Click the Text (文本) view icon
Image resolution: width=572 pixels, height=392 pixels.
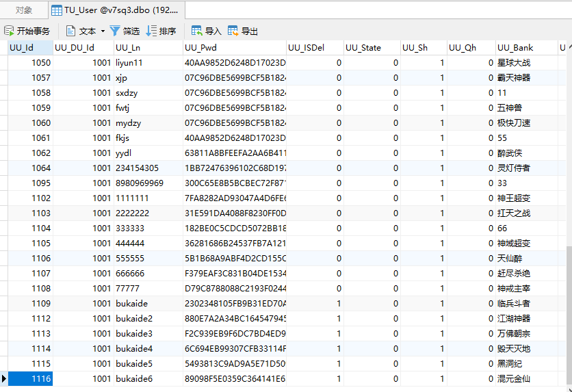pyautogui.click(x=70, y=31)
